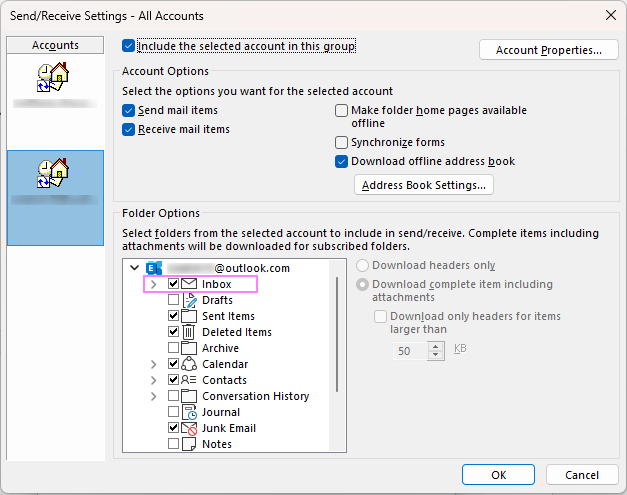Select the first account icon in Accounts list

53,77
